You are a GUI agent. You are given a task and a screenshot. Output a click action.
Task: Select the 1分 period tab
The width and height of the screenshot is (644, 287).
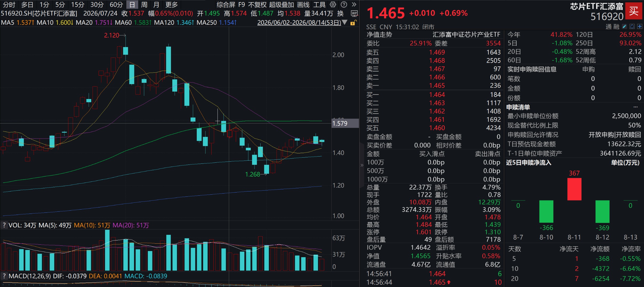click(x=44, y=5)
